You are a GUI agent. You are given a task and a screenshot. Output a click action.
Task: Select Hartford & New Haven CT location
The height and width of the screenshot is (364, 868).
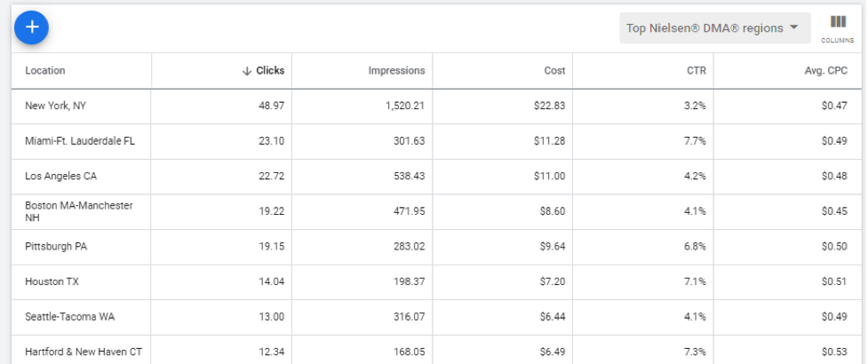click(x=84, y=352)
